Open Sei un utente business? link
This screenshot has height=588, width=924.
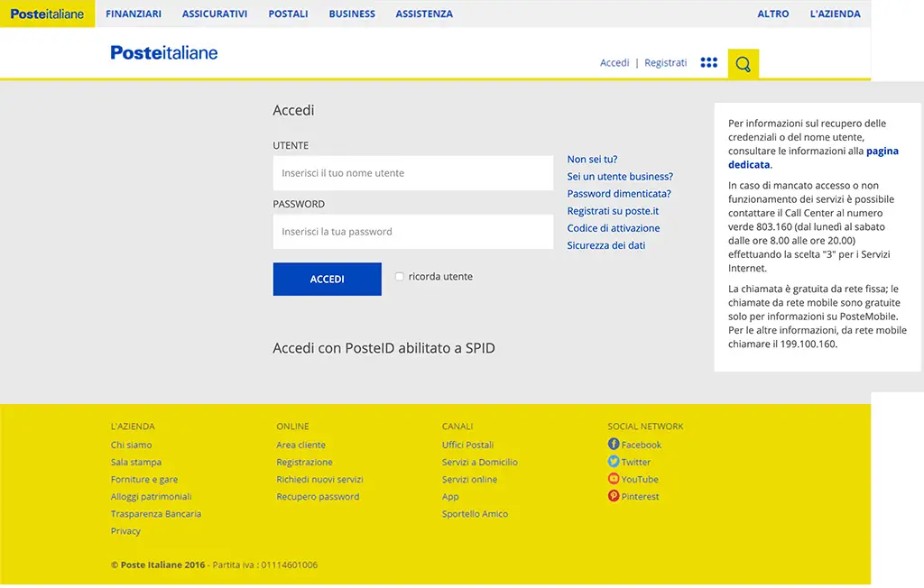pyautogui.click(x=620, y=176)
